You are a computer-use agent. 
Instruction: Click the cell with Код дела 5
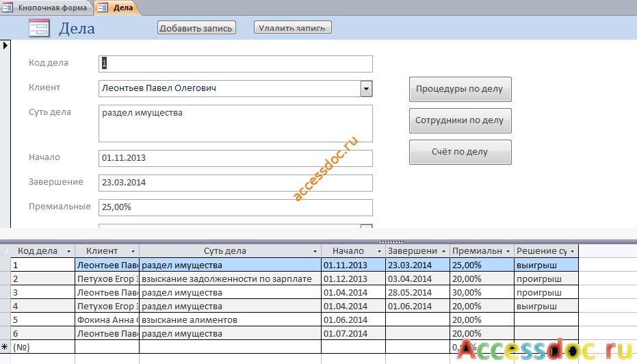pyautogui.click(x=42, y=320)
